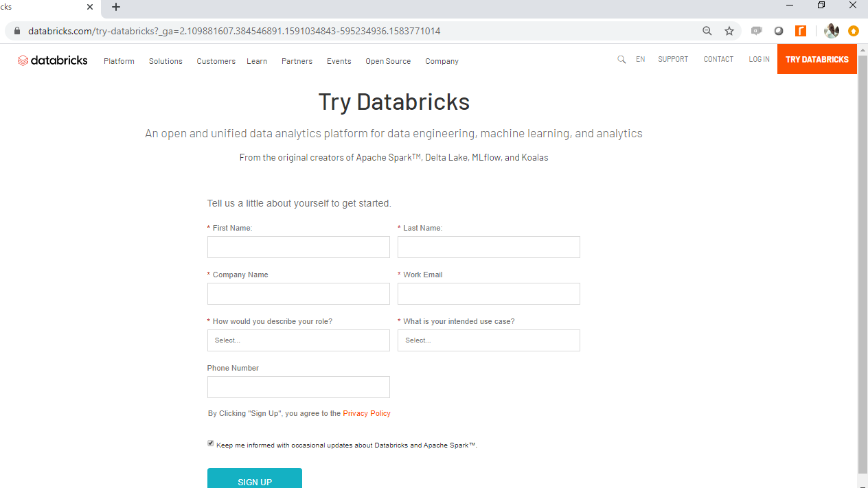Click the CONTACT link
The width and height of the screenshot is (868, 488).
718,60
